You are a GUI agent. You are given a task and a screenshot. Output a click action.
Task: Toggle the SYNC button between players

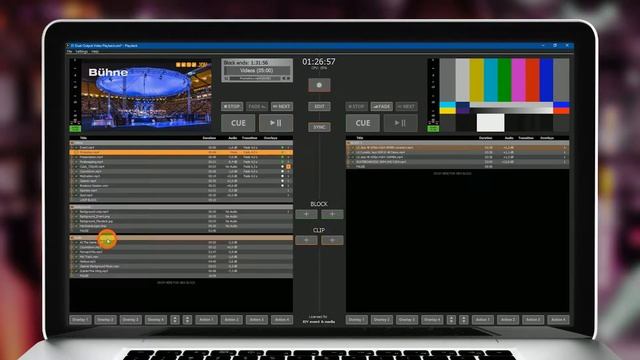pos(319,127)
